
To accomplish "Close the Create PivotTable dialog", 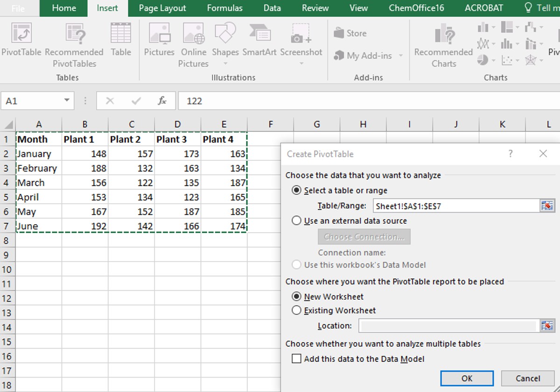I will coord(543,153).
